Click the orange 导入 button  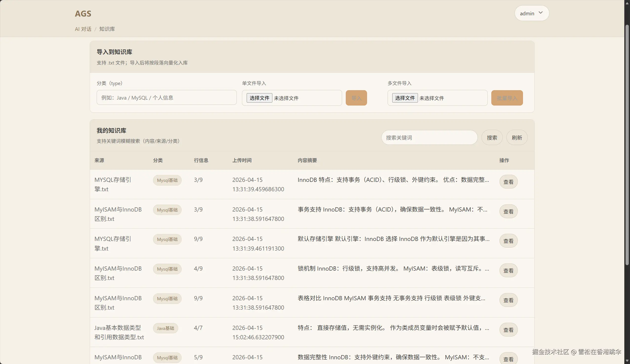[x=356, y=98]
